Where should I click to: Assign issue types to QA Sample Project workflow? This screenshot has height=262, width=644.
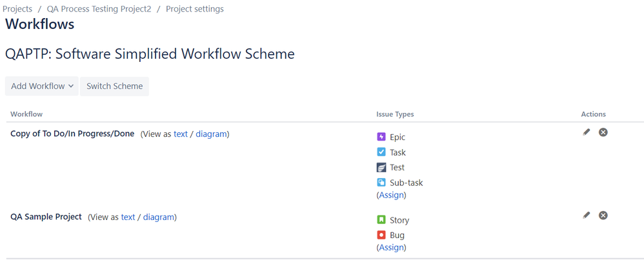[392, 248]
